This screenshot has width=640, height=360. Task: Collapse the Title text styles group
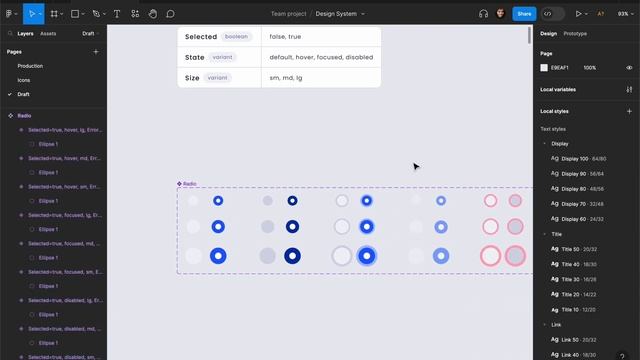pyautogui.click(x=544, y=234)
